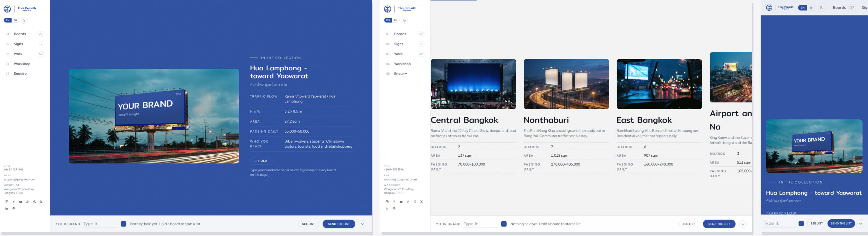Switch language to TH in the left page sidebar
868x236 pixels.
tap(15, 20)
